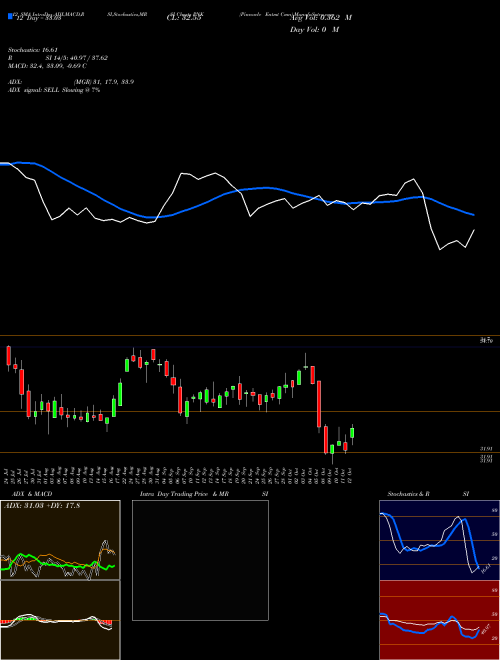Click the "Stochastics: 16.61" reading

tap(33, 50)
